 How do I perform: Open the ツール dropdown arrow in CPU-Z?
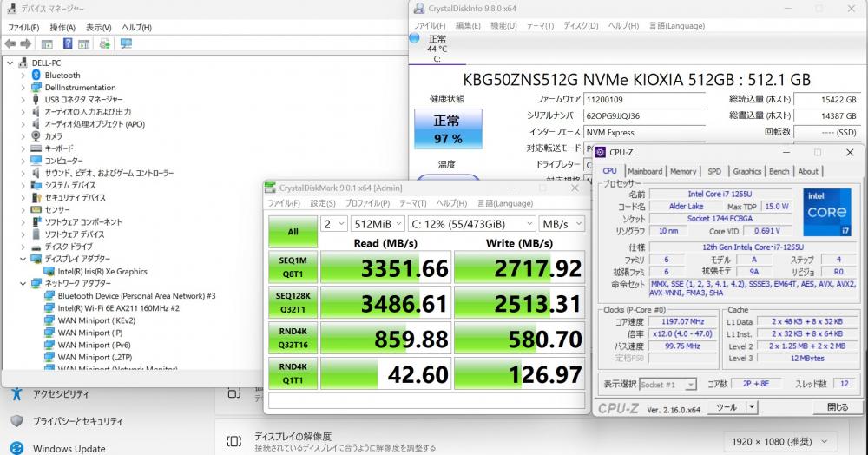(x=752, y=407)
